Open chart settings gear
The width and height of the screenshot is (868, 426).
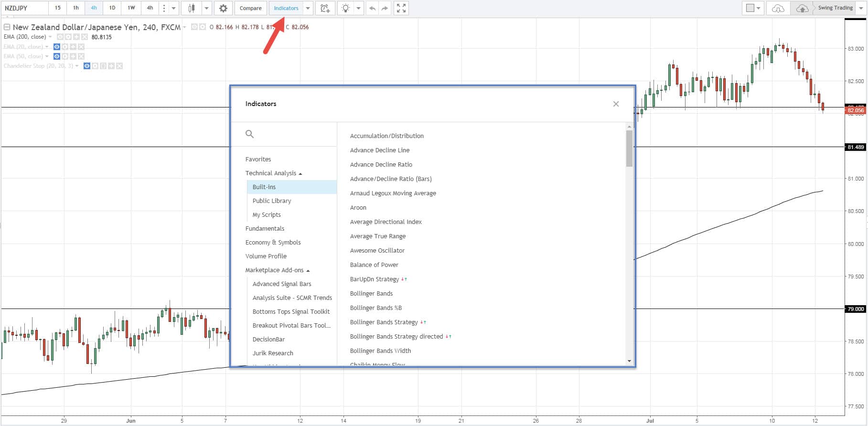pos(223,8)
